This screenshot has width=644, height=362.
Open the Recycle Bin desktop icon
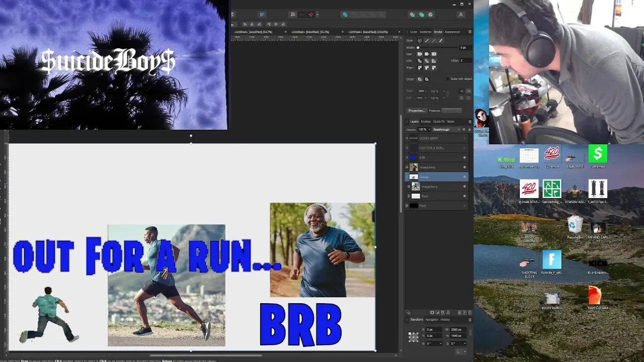pyautogui.click(x=575, y=228)
